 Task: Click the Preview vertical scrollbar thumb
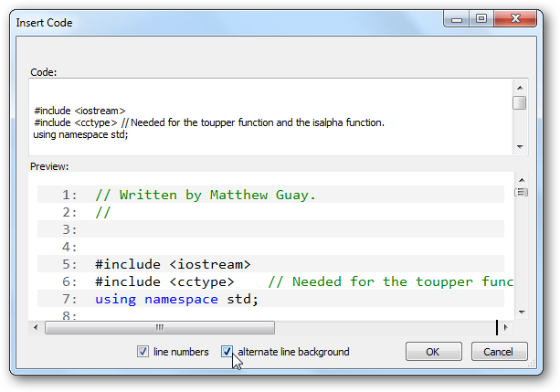pyautogui.click(x=522, y=192)
